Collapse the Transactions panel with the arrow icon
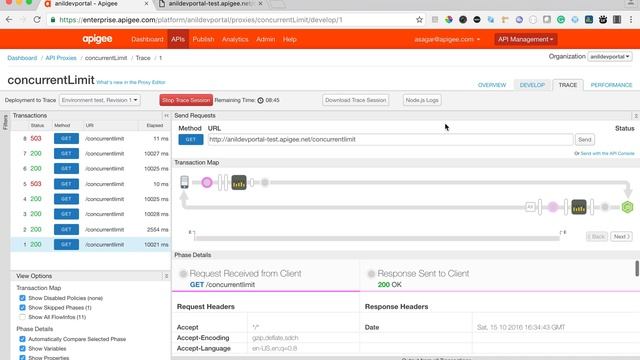Screen dimensions: 640x360 [166, 116]
